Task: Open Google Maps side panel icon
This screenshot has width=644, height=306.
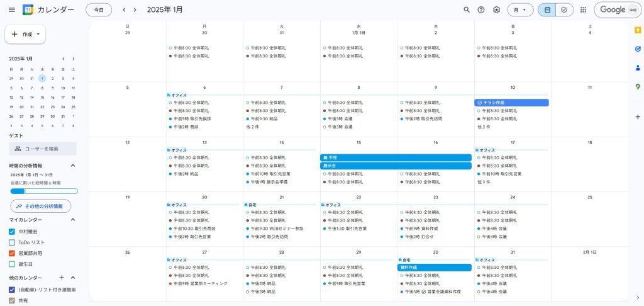Action: click(x=638, y=87)
